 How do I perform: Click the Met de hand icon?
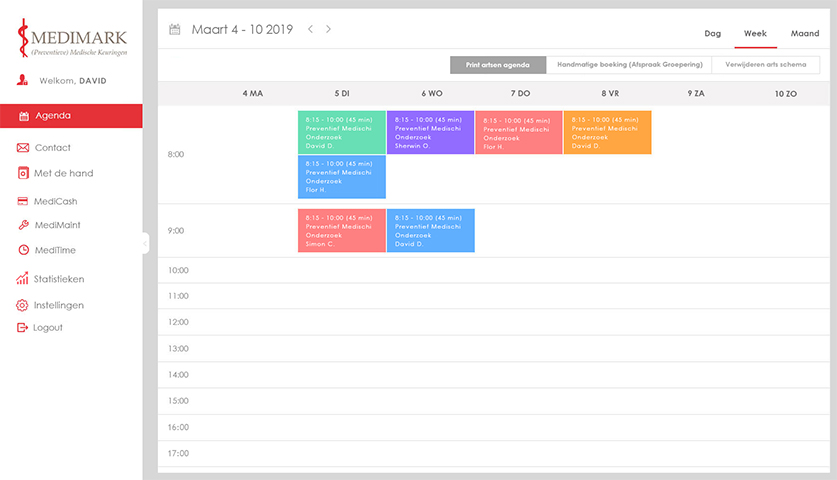(24, 173)
